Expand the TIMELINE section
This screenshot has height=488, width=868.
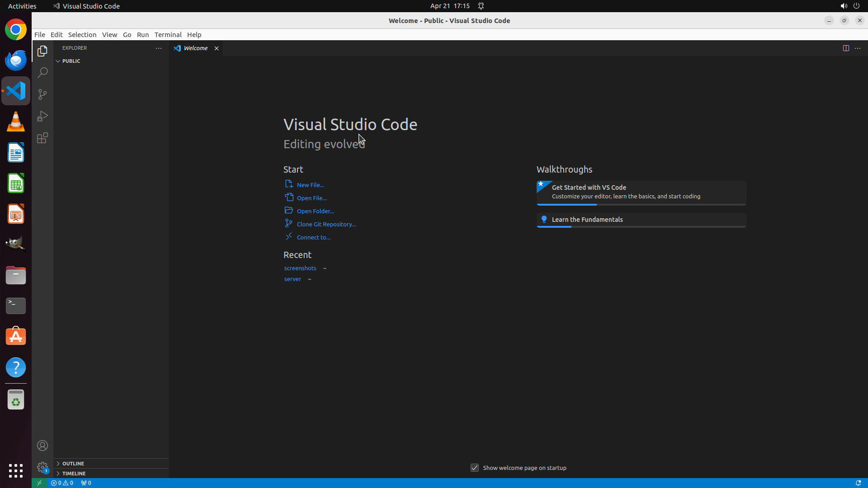74,474
